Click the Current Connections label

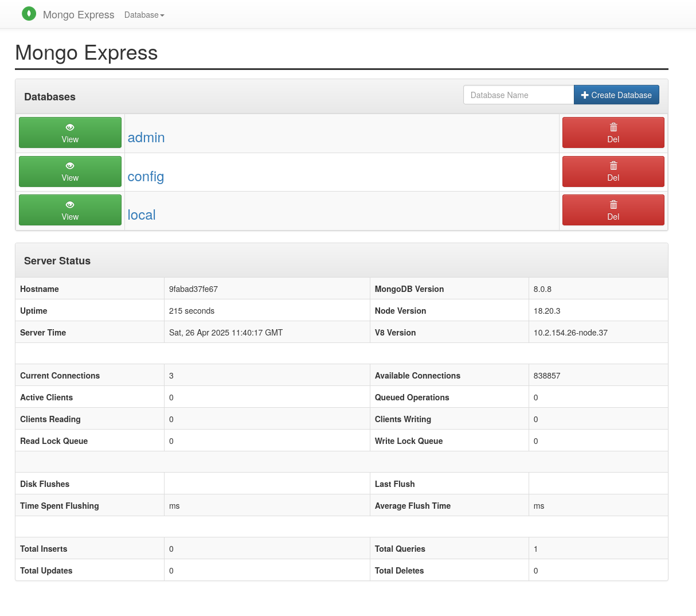(x=60, y=376)
